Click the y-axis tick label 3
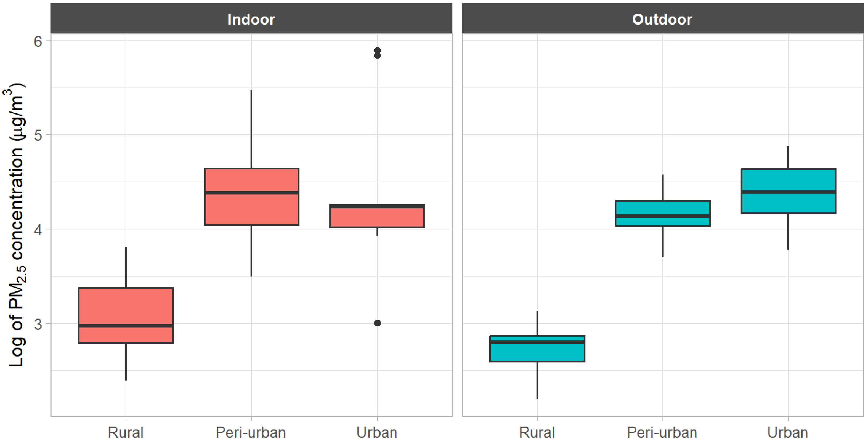868x444 pixels. 38,324
